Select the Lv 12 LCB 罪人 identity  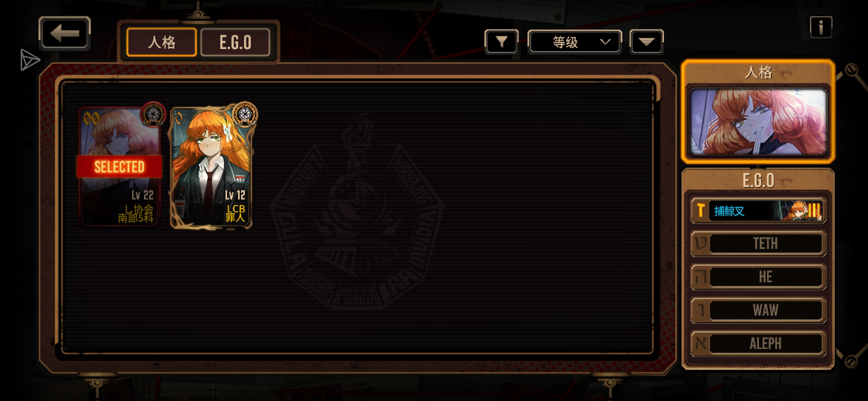coord(211,166)
